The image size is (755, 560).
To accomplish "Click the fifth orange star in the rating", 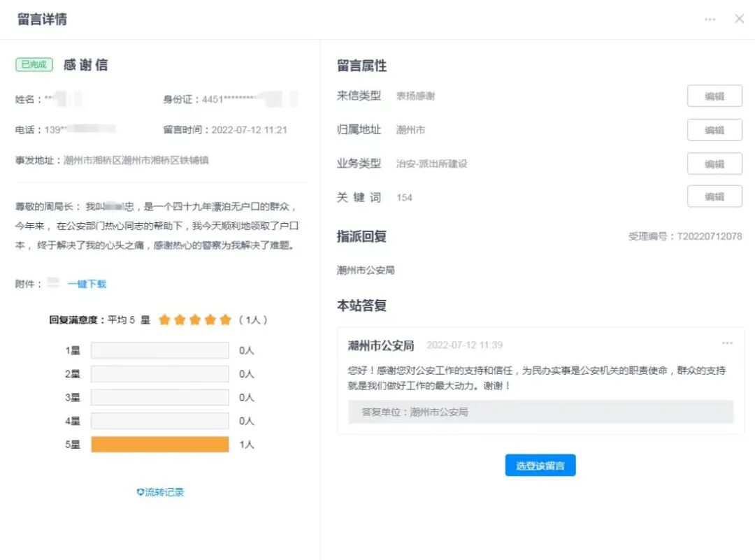I will [x=224, y=319].
